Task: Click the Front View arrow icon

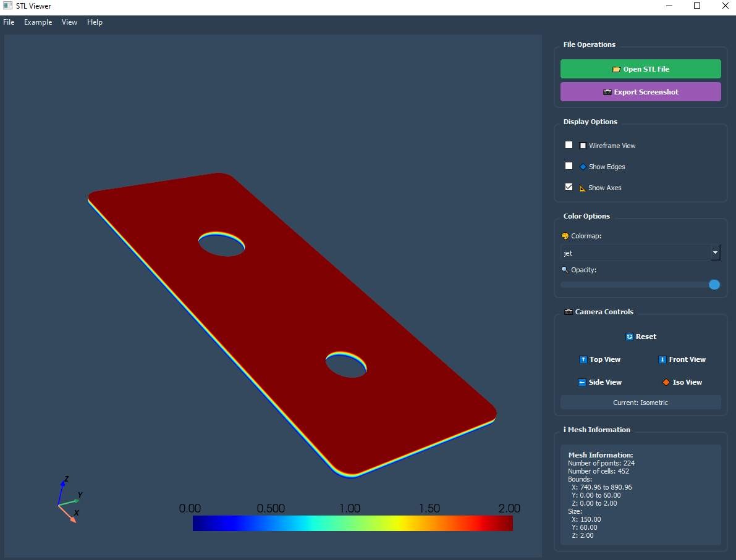Action: point(662,359)
